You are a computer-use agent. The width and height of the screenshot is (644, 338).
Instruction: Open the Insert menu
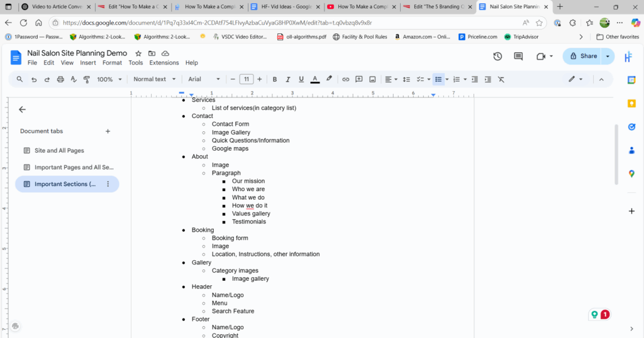88,63
